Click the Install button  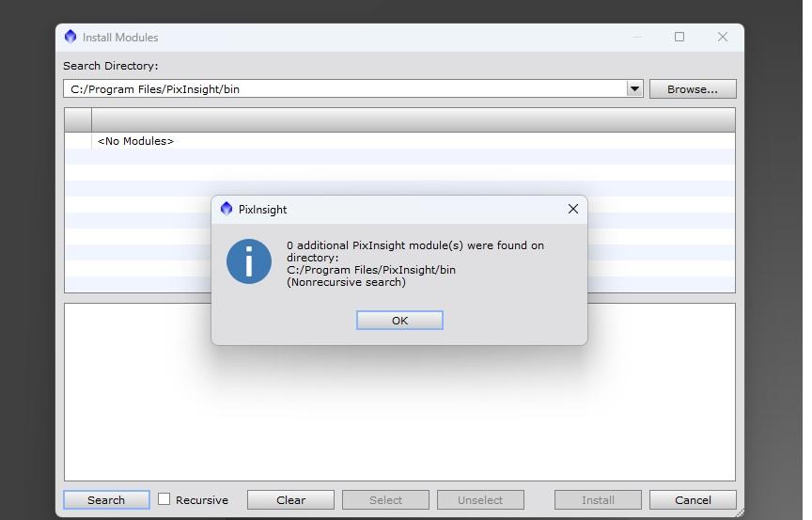click(597, 499)
